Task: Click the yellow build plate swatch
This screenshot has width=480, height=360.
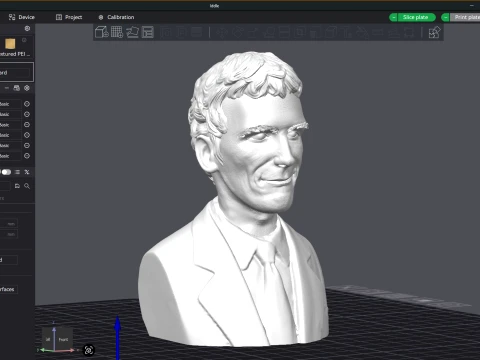Action: pyautogui.click(x=10, y=44)
